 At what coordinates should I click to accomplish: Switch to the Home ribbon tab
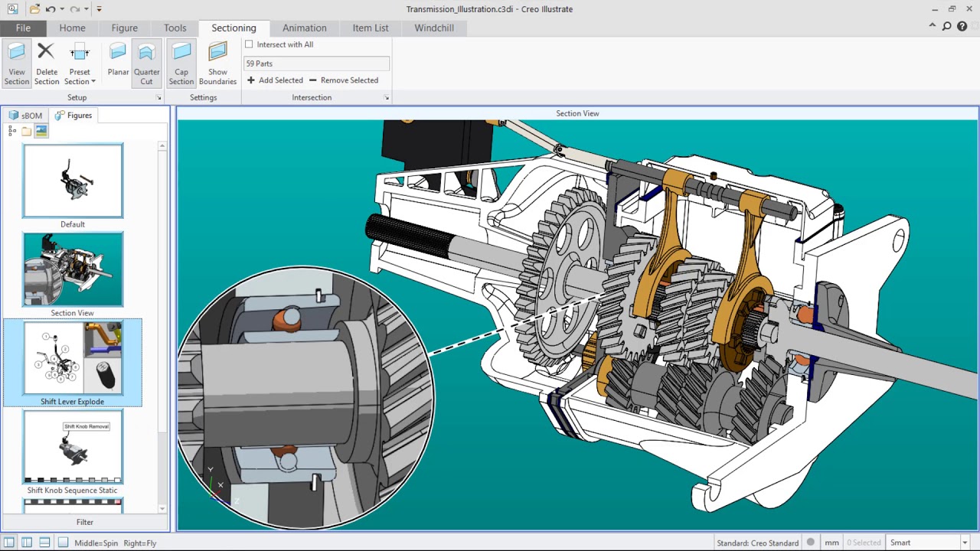point(72,28)
